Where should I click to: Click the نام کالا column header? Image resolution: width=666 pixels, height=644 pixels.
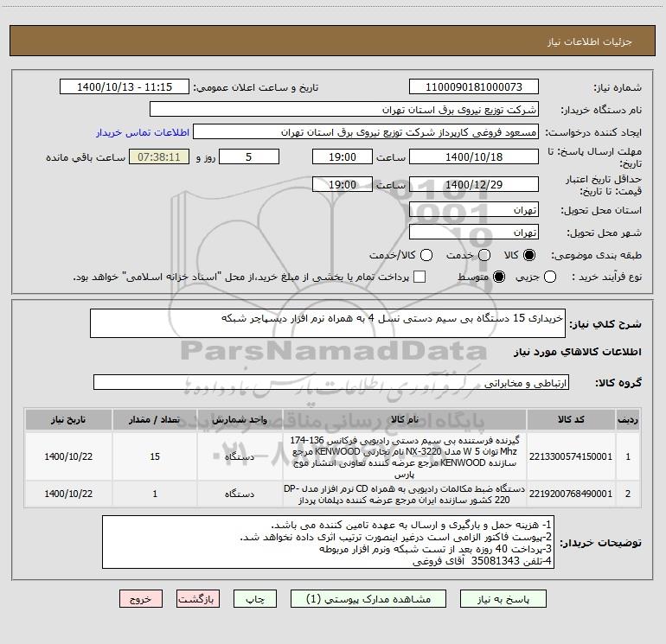405,420
